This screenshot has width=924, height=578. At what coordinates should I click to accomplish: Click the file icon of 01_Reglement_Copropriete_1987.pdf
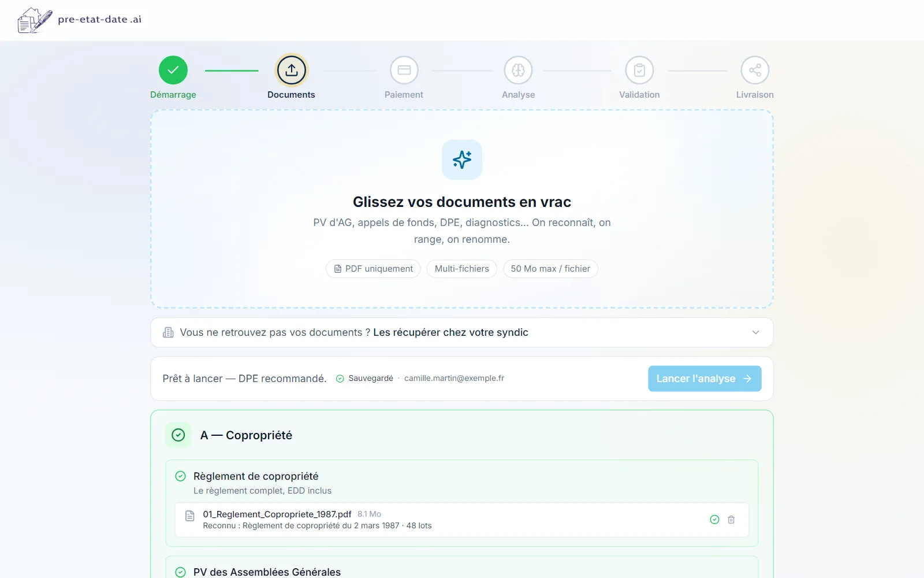(189, 516)
